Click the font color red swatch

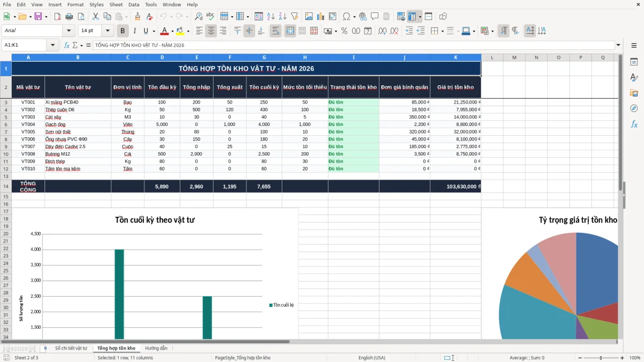[165, 31]
